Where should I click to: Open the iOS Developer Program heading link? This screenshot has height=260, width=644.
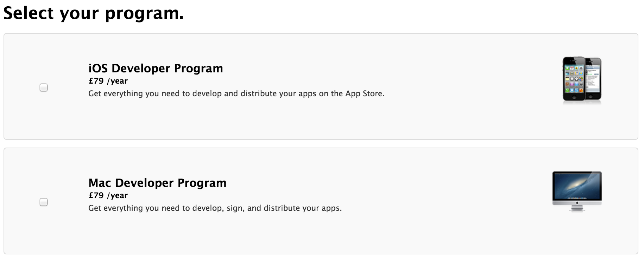156,69
